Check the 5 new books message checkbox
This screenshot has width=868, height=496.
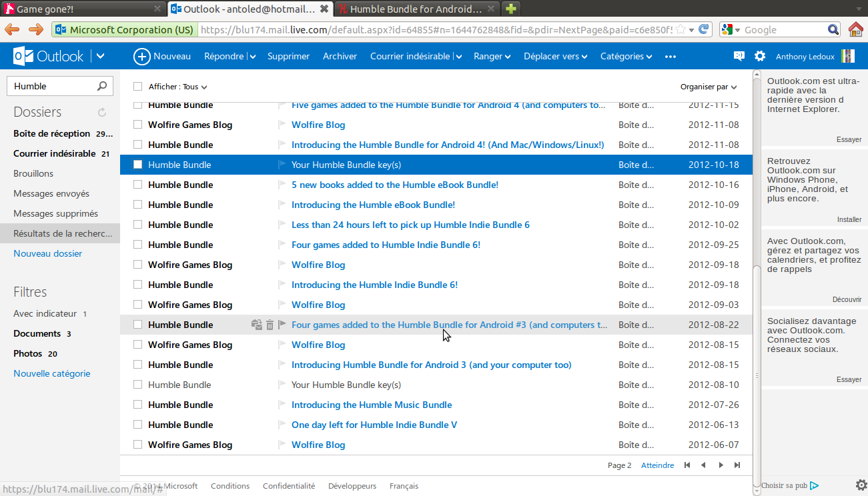(138, 185)
